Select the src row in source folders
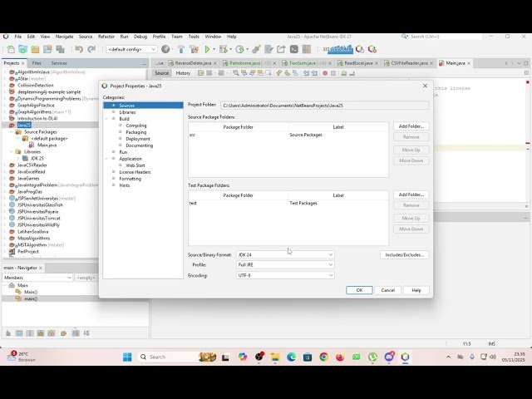The width and height of the screenshot is (532, 399). click(288, 135)
